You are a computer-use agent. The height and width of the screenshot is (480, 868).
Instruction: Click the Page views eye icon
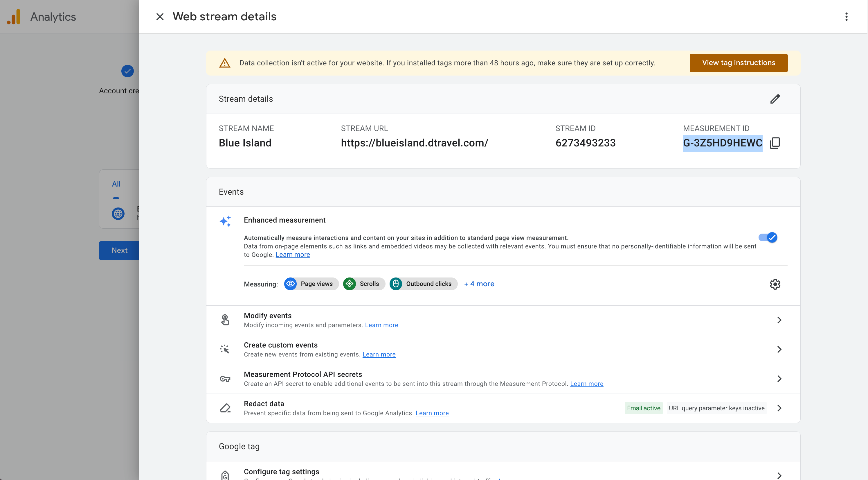[x=290, y=284]
